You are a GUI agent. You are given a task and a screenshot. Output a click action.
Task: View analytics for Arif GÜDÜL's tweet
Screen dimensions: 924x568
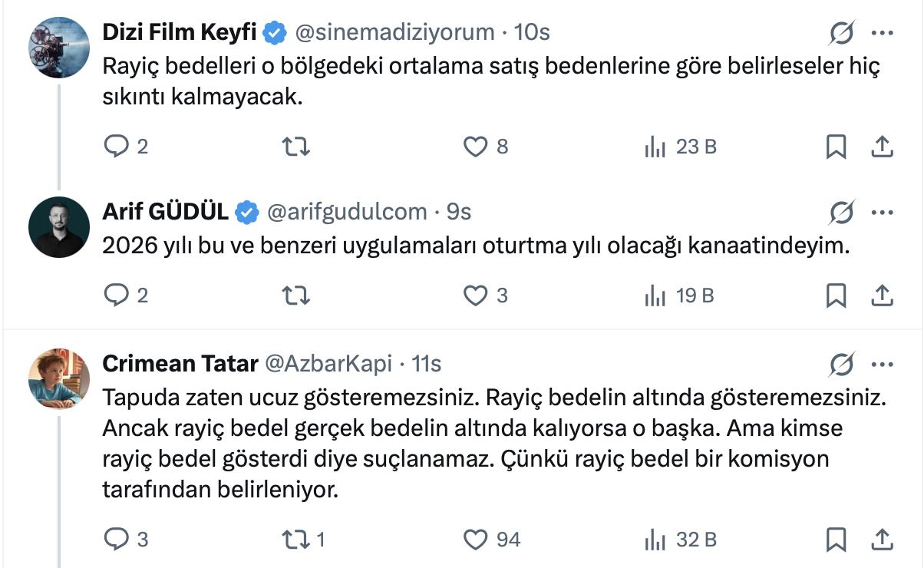[x=655, y=295]
